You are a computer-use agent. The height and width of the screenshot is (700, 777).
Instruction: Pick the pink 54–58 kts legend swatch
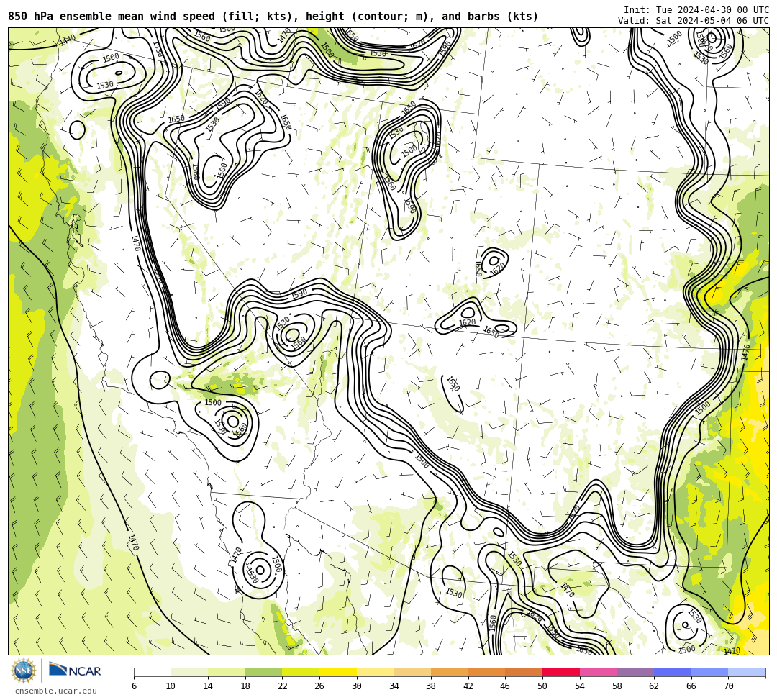598,672
